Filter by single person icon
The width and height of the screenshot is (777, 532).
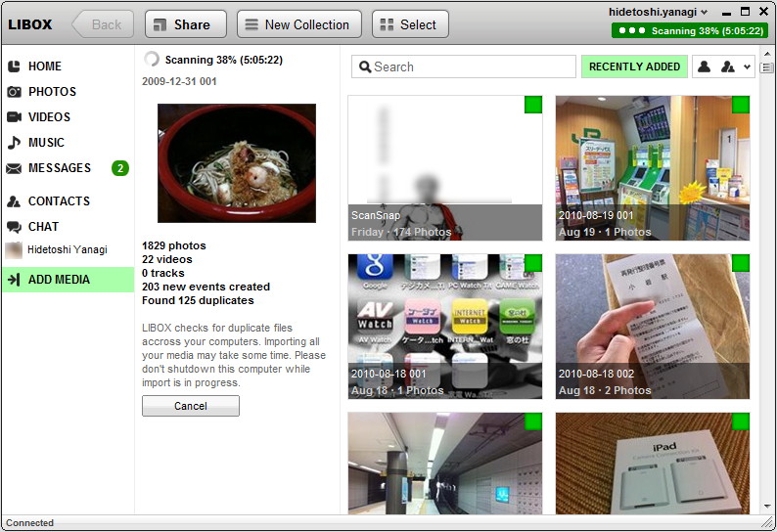705,66
